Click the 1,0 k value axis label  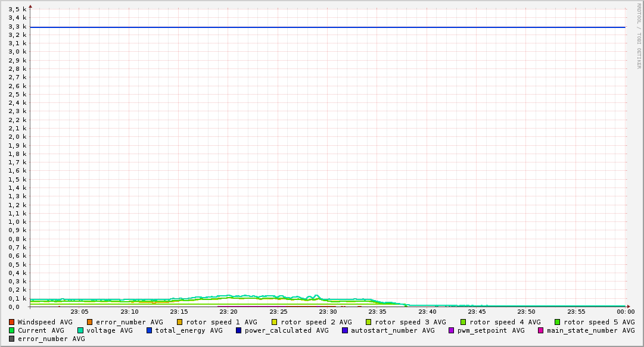(x=17, y=222)
